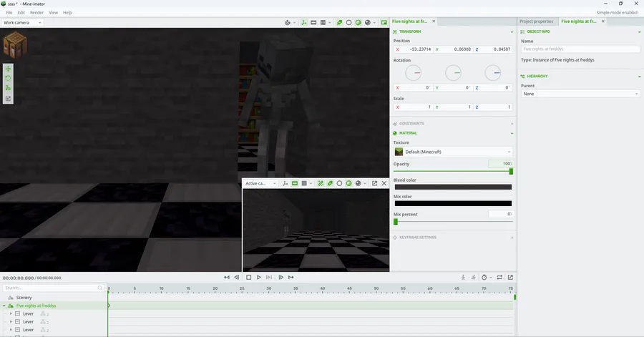Image resolution: width=644 pixels, height=337 pixels.
Task: Toggle the timeline loop button
Action: coord(499,277)
